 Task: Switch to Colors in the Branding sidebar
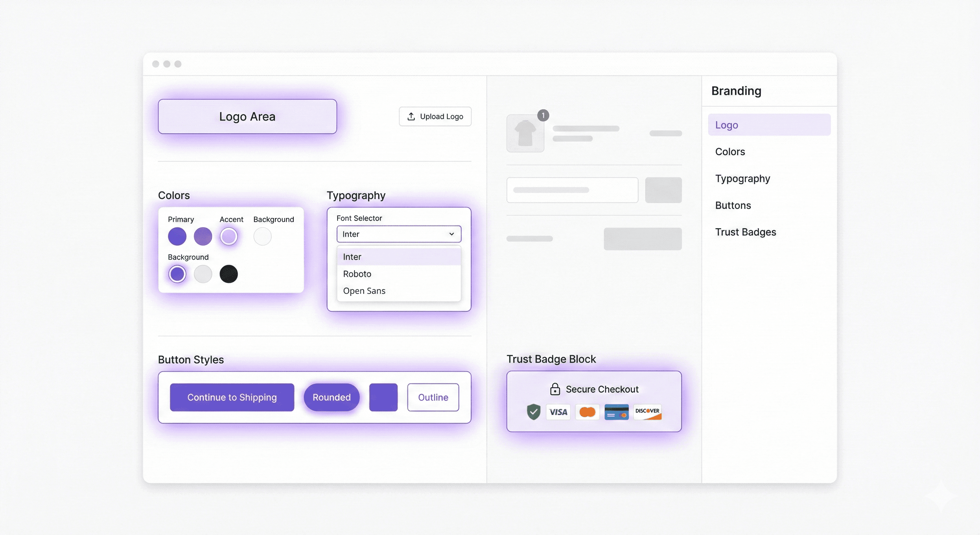pos(730,151)
